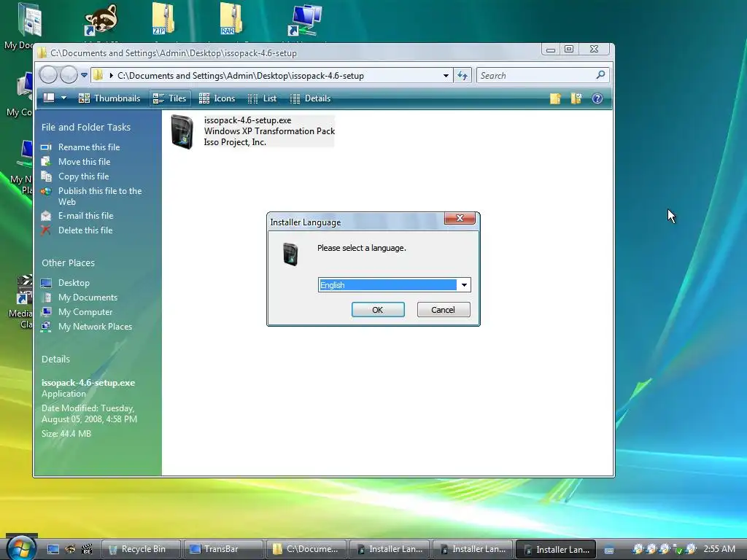
Task: Click the address bar path text
Action: [241, 76]
